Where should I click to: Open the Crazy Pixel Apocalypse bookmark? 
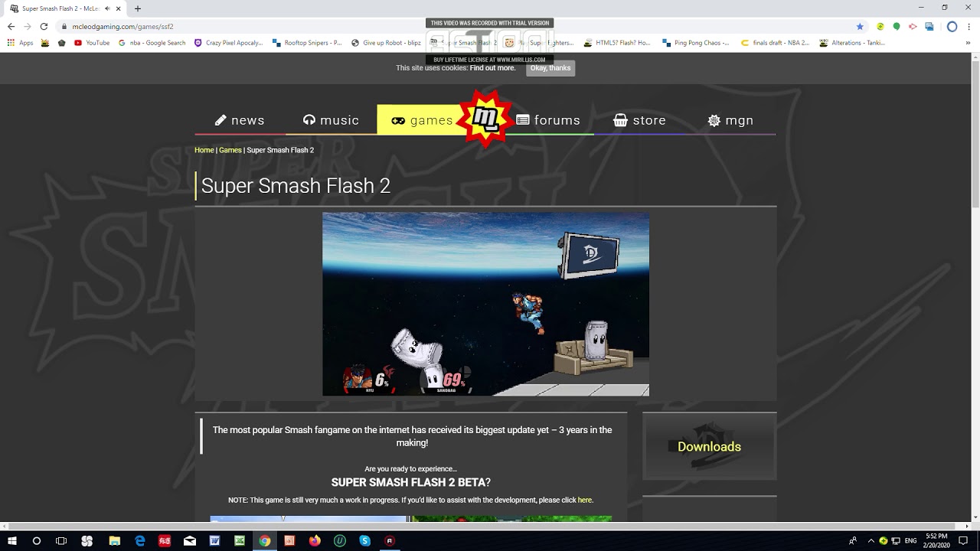pyautogui.click(x=228, y=43)
